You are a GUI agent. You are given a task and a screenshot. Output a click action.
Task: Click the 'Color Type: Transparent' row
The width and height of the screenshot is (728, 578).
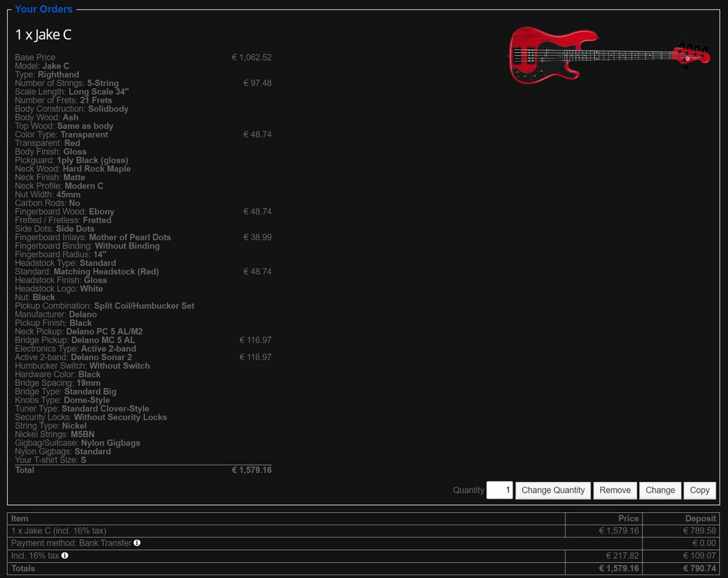click(61, 134)
